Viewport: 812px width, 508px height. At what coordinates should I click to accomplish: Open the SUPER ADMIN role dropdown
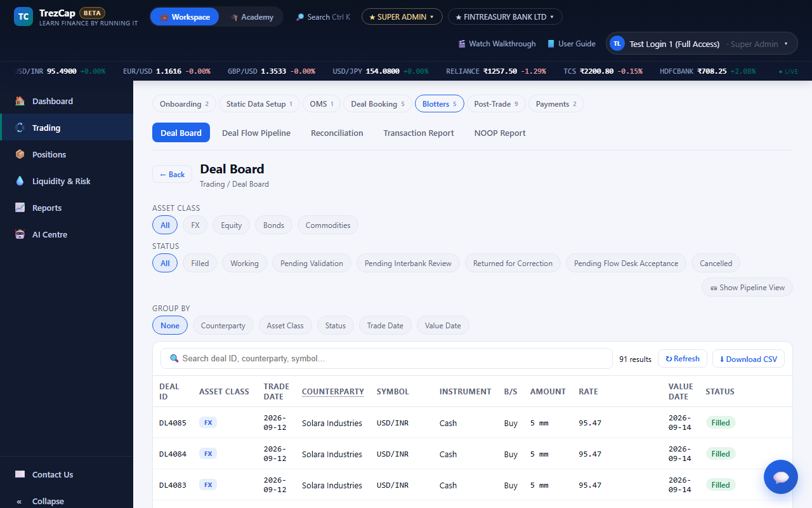402,17
